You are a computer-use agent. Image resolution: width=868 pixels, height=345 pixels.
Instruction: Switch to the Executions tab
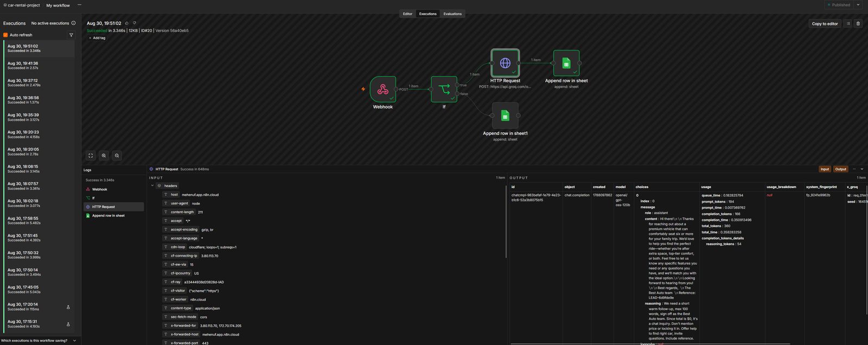(427, 14)
